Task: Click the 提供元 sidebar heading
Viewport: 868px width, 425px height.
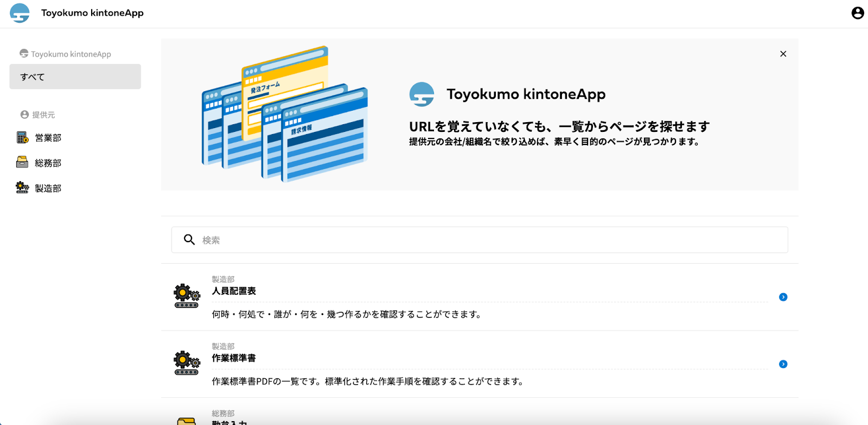Action: click(43, 115)
